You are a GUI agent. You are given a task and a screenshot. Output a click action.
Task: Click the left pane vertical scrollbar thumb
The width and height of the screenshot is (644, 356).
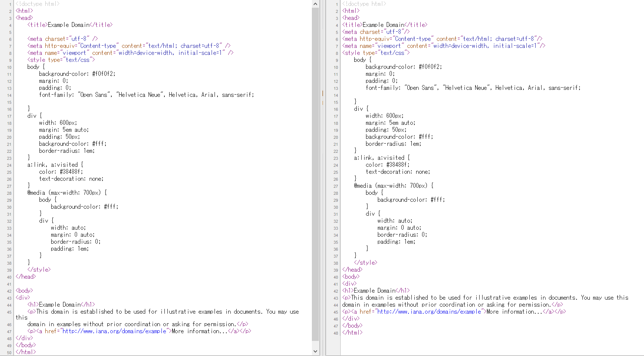315,174
